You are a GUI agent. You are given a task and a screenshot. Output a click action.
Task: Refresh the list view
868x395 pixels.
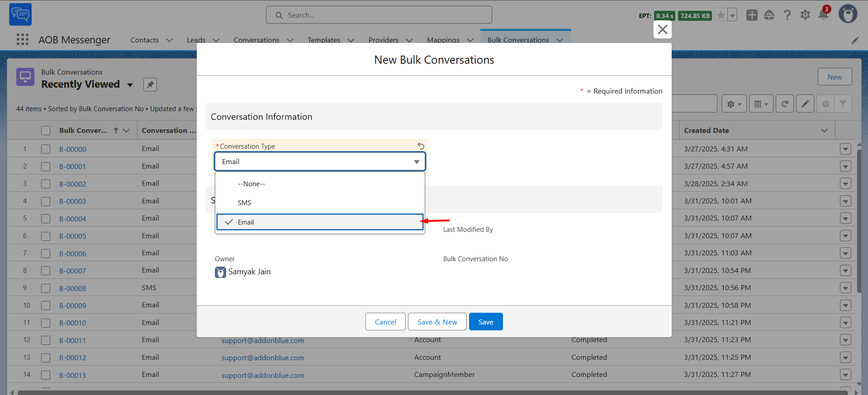[785, 104]
